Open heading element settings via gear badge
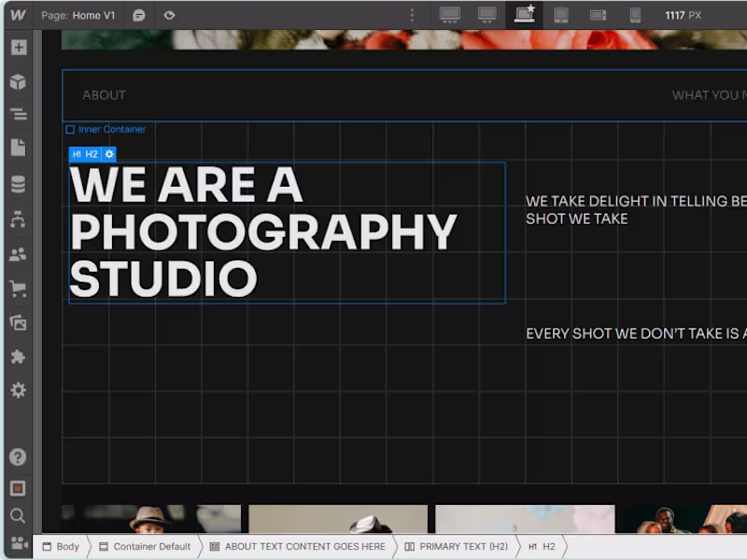747x560 pixels. point(109,154)
